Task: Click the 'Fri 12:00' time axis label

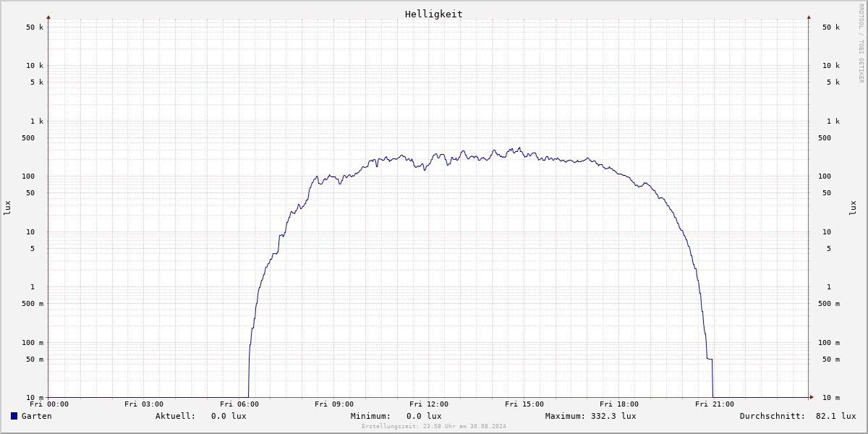Action: tap(429, 404)
